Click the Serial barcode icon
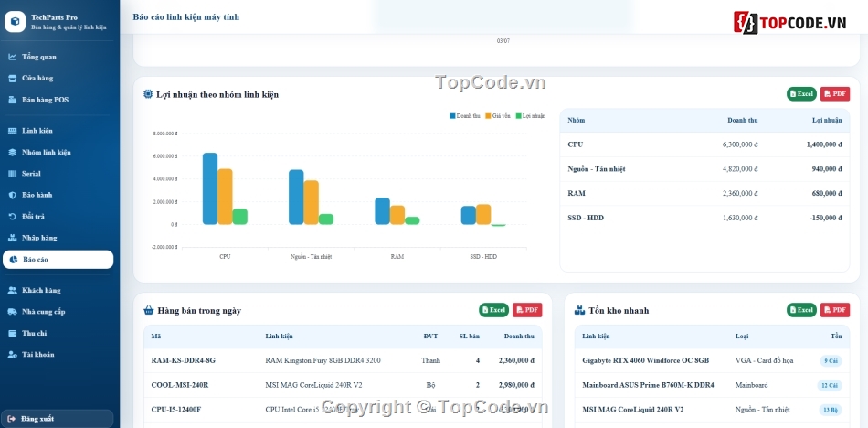868x428 pixels. 12,174
